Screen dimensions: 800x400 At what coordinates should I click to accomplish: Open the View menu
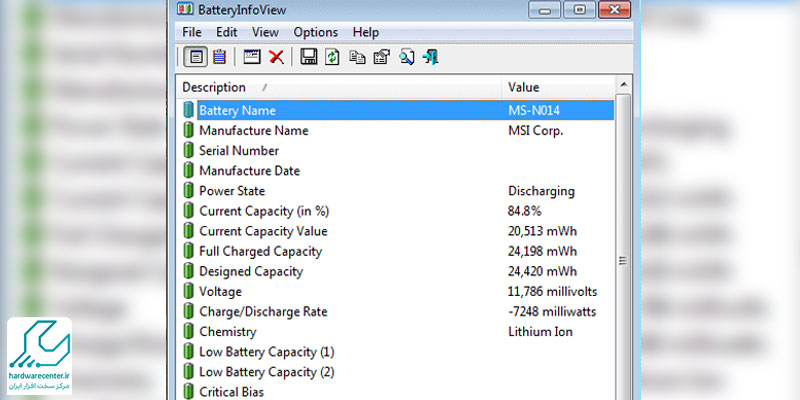pos(265,32)
